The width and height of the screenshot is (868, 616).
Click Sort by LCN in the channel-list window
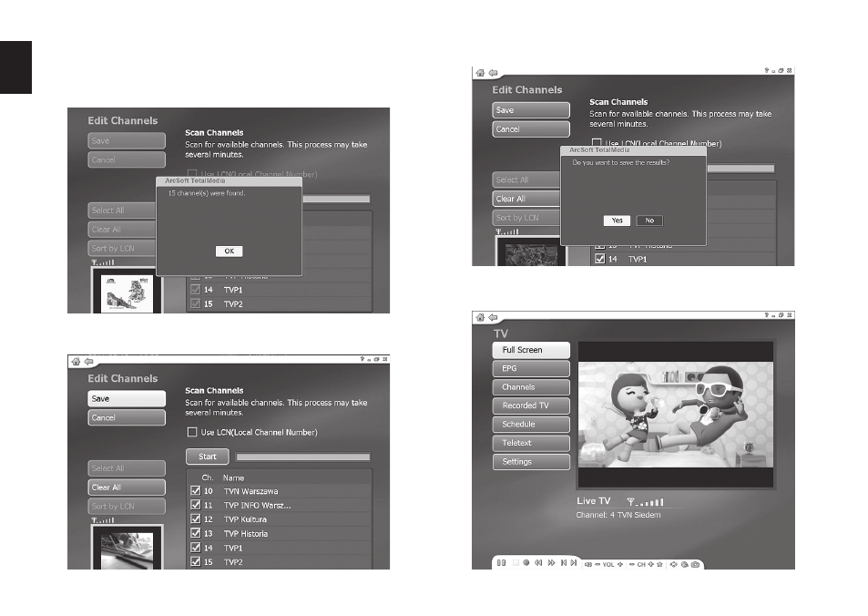point(127,507)
